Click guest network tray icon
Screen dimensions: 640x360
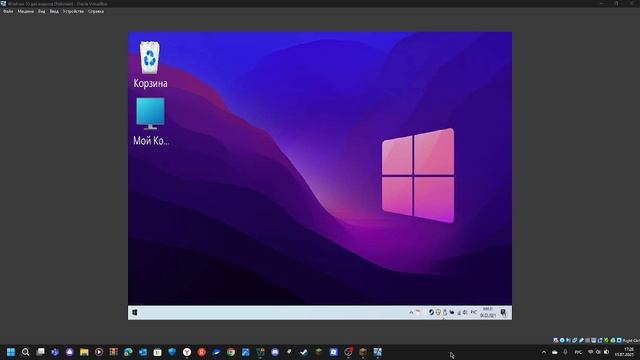point(459,313)
